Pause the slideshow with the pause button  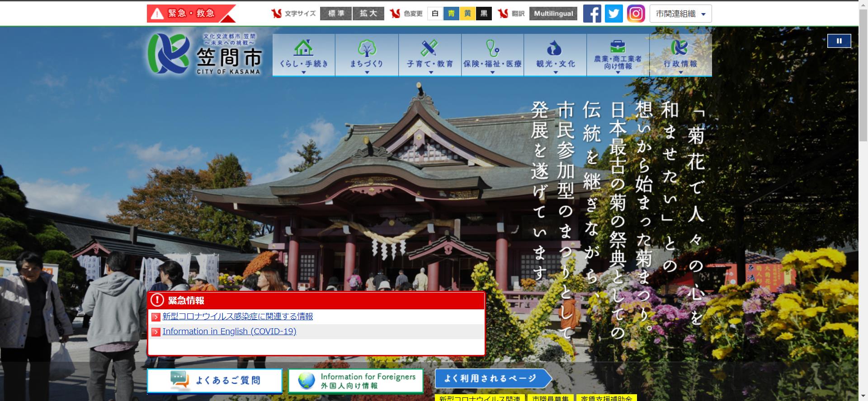[839, 41]
